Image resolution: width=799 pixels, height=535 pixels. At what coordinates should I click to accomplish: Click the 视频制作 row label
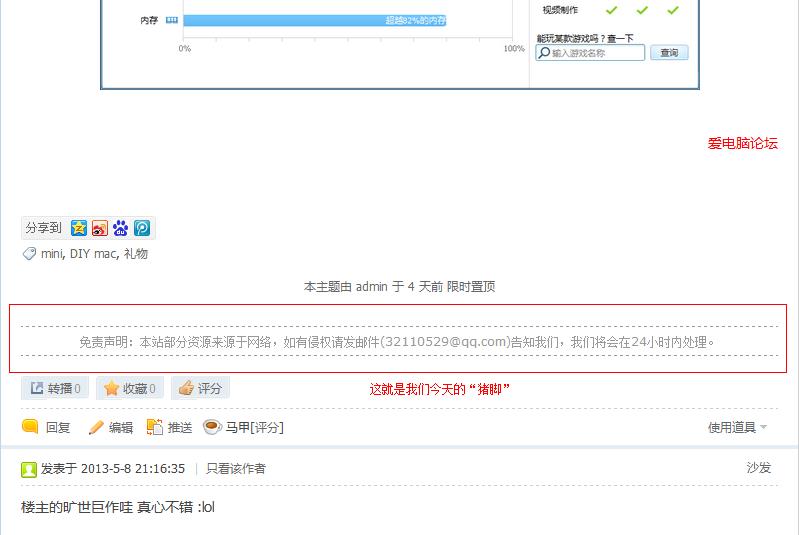point(560,10)
